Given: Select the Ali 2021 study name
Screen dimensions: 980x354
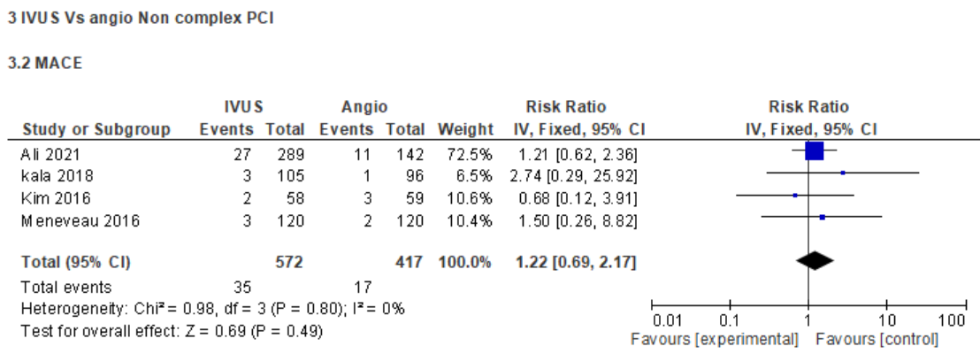Looking at the screenshot, I should coord(41,151).
